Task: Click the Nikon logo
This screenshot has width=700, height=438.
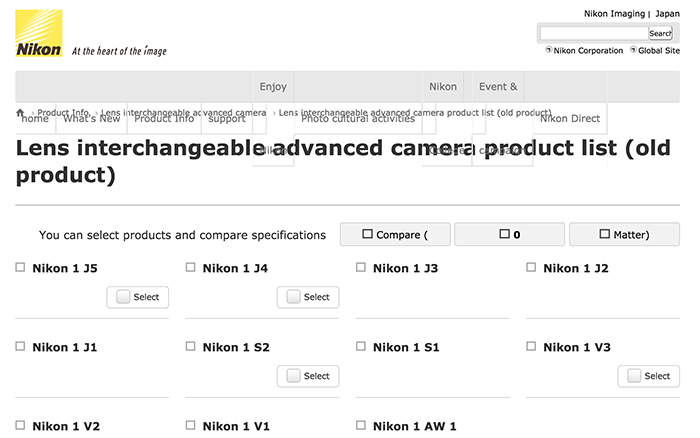Action: click(x=39, y=33)
